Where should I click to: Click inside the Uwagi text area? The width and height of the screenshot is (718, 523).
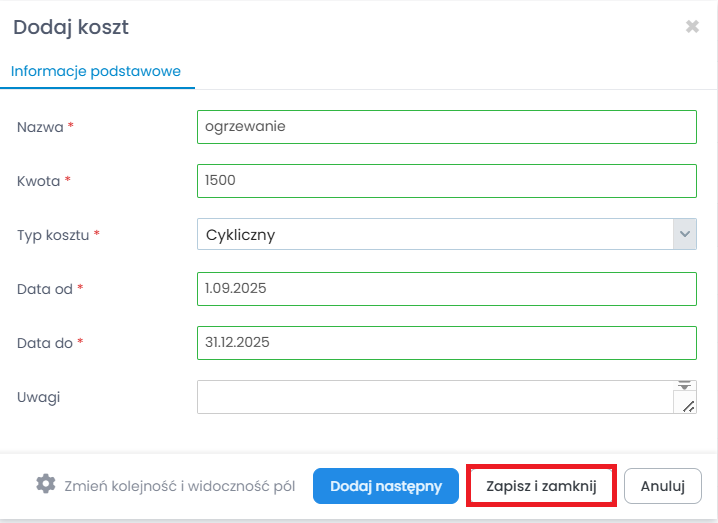[436, 397]
